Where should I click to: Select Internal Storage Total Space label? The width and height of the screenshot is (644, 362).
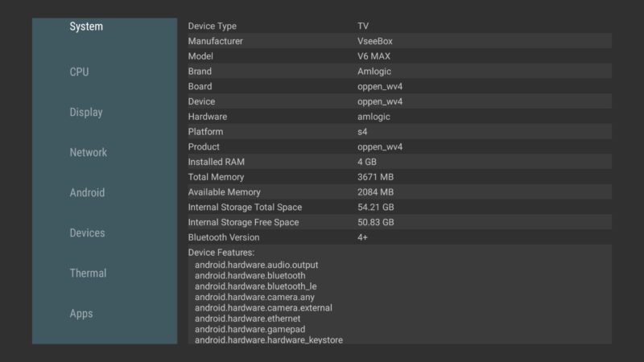(245, 208)
